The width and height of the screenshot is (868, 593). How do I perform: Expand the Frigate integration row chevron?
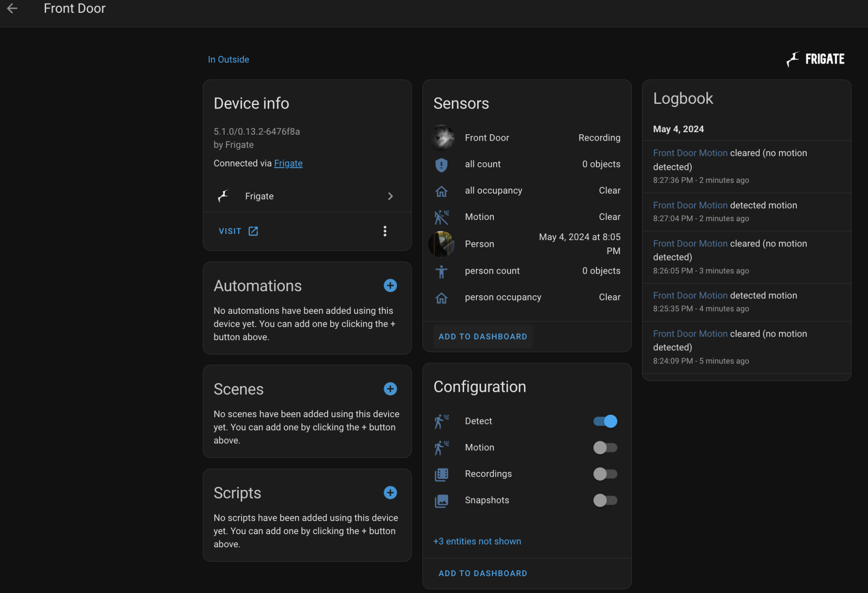[x=390, y=196]
